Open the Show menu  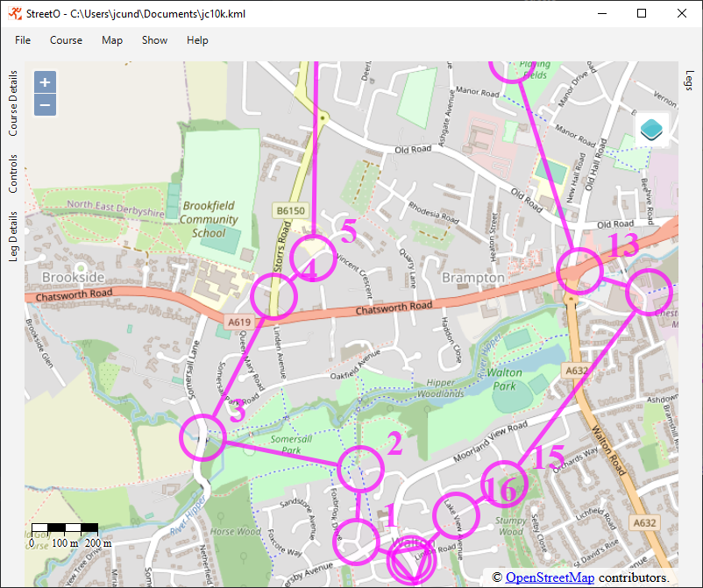pos(154,40)
